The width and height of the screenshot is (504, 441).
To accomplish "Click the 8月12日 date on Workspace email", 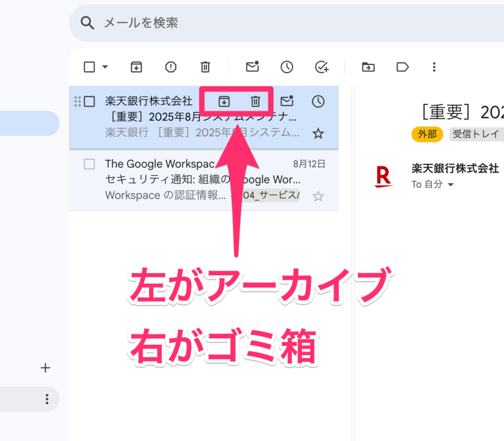I will click(309, 164).
